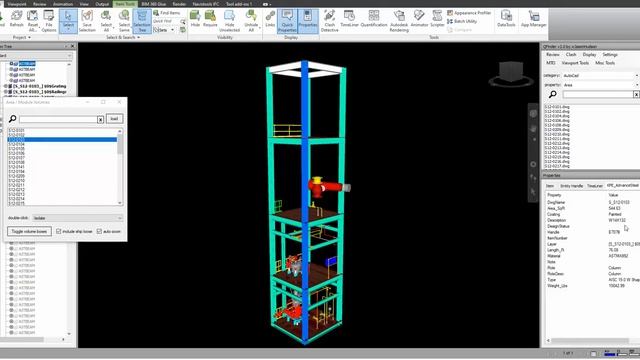Click the Refresh icon in the ribbon
640x360 pixels.
pyautogui.click(x=16, y=19)
